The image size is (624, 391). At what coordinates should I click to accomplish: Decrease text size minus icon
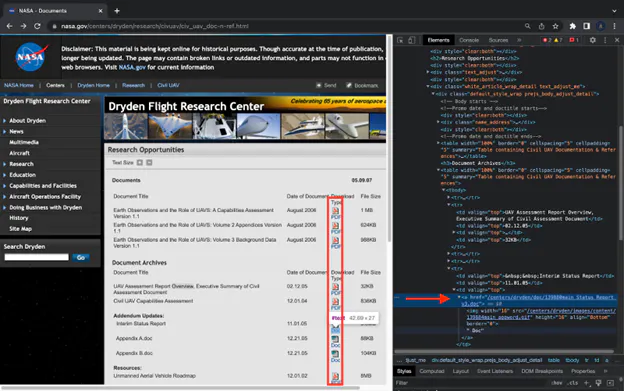pyautogui.click(x=149, y=162)
